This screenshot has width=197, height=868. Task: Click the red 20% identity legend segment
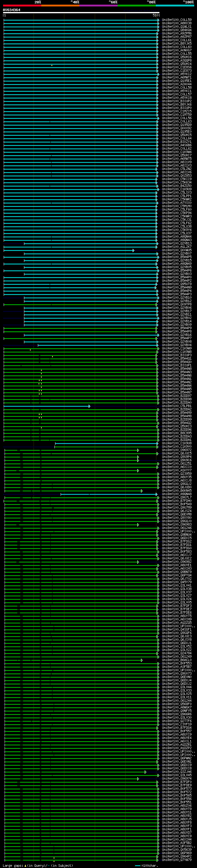[22, 6]
